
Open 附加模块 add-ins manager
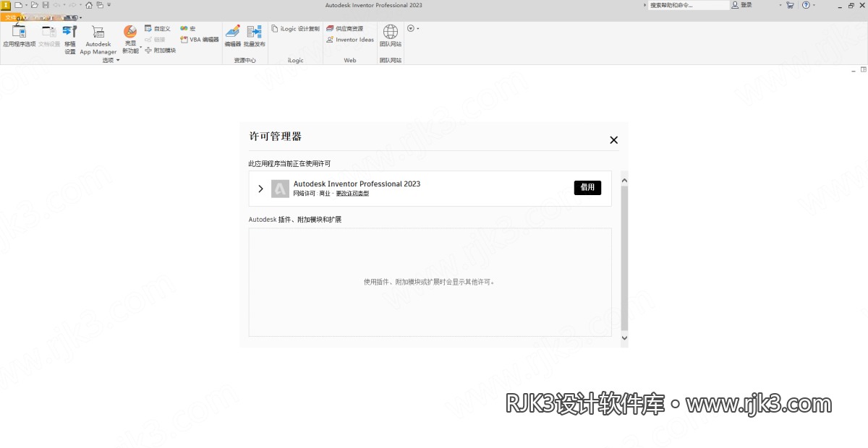click(x=160, y=51)
